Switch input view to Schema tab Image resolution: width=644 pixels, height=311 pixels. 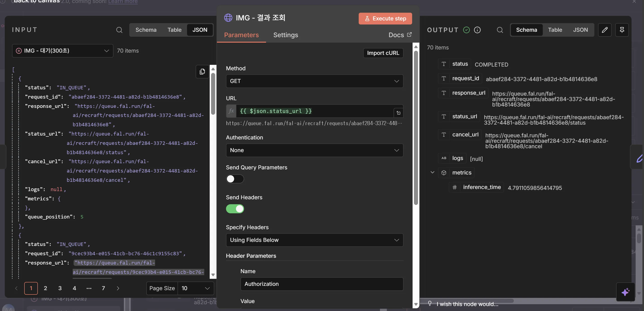146,30
